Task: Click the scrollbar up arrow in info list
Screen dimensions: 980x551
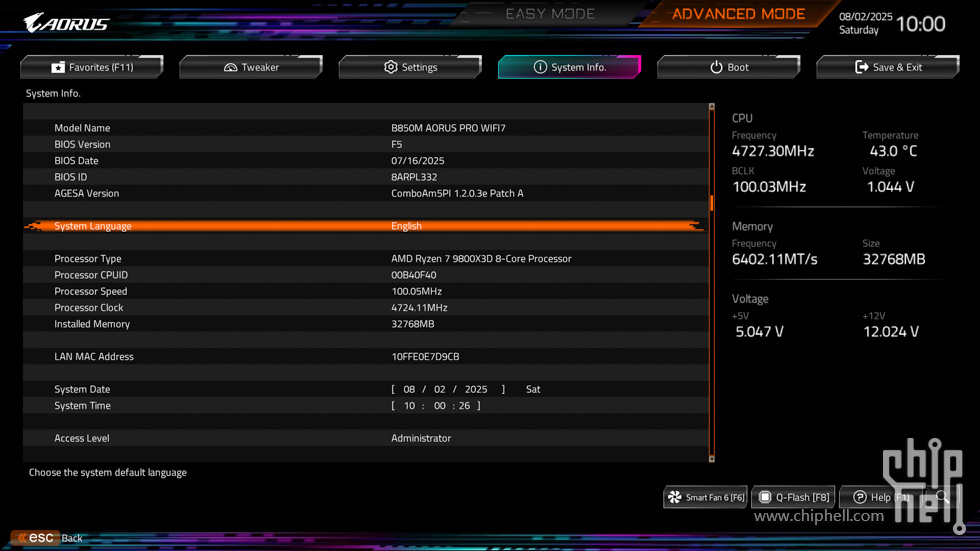Action: pos(711,107)
